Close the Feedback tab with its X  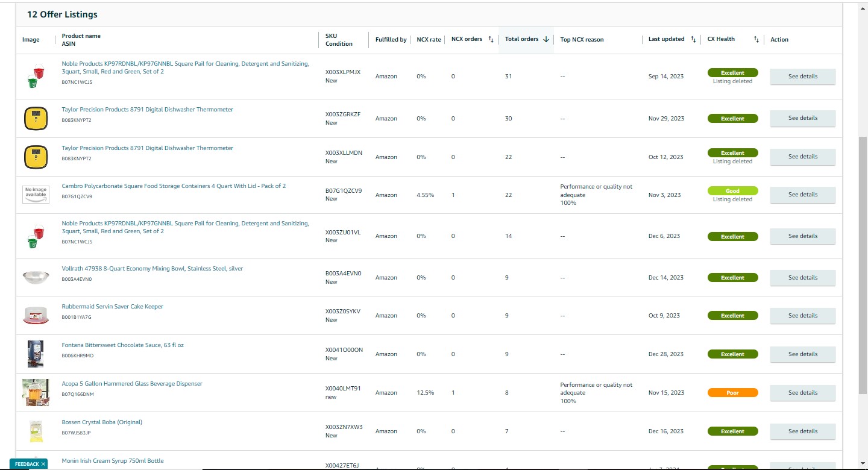43,464
